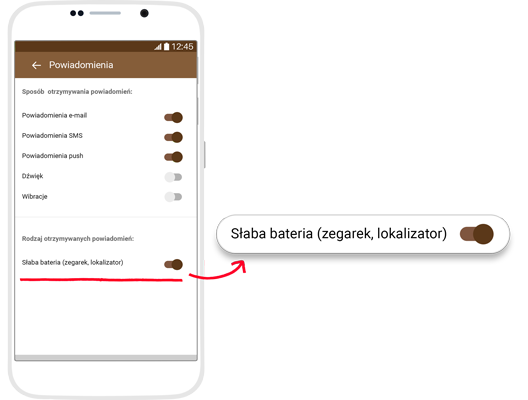Tap the battery icon in status bar
Screen dimensions: 528x400
166,46
